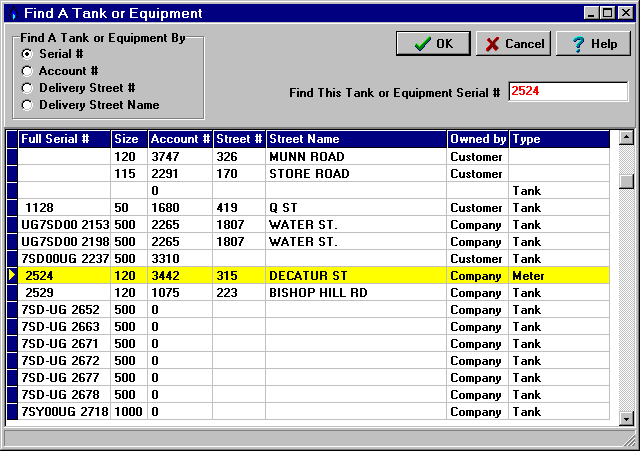This screenshot has height=451, width=640.
Task: Click the Street Name column header
Action: (x=355, y=139)
